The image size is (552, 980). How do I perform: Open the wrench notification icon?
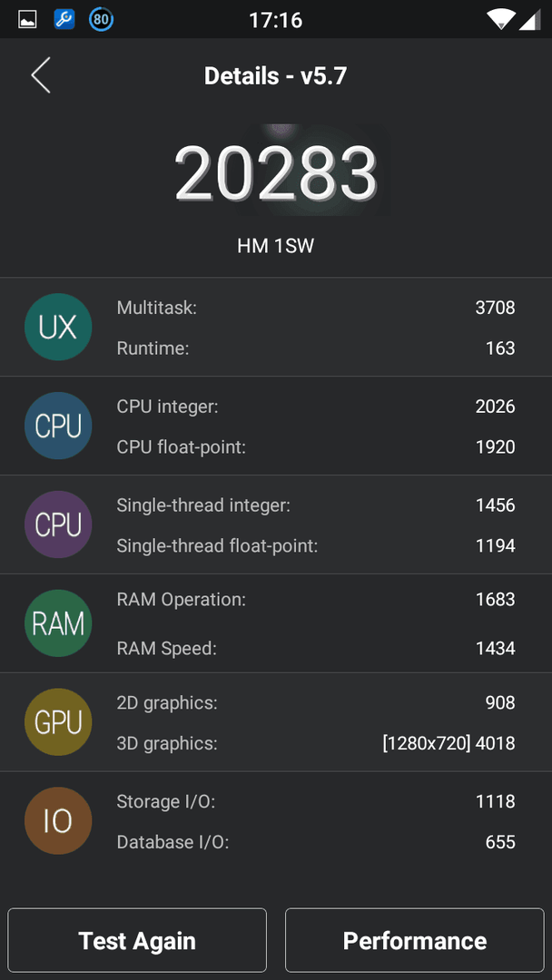point(64,19)
